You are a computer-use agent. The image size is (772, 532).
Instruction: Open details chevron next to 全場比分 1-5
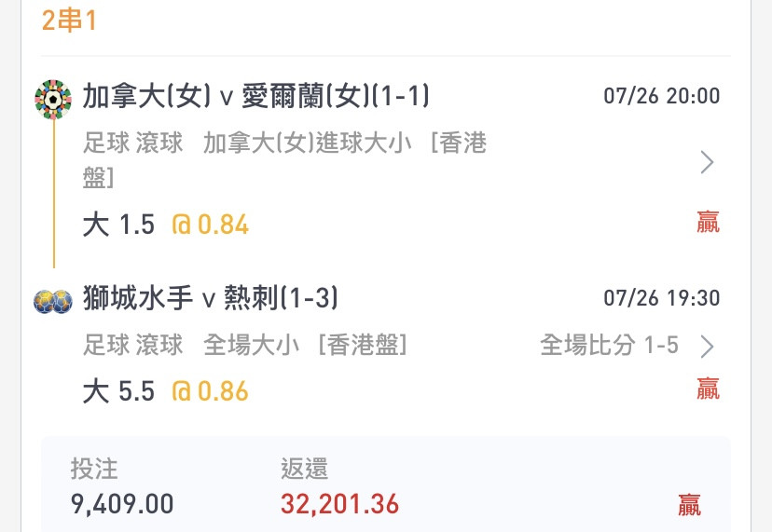(708, 347)
